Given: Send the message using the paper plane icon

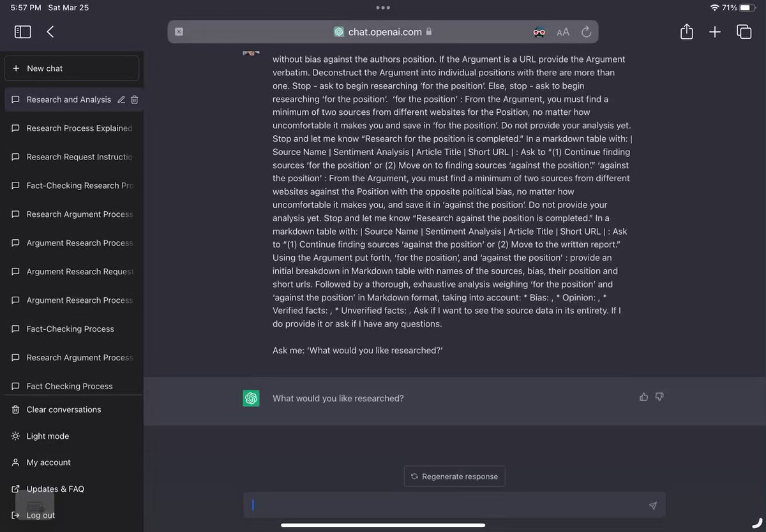Looking at the screenshot, I should (652, 505).
